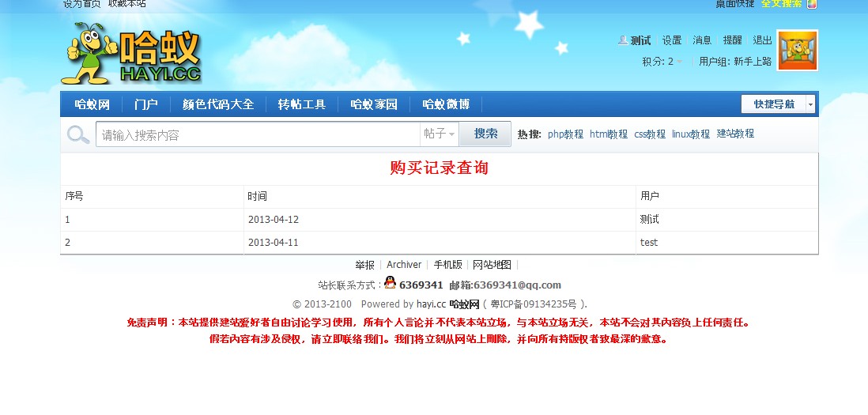Open 哈蚁微博 nav item
The height and width of the screenshot is (415, 868).
446,104
